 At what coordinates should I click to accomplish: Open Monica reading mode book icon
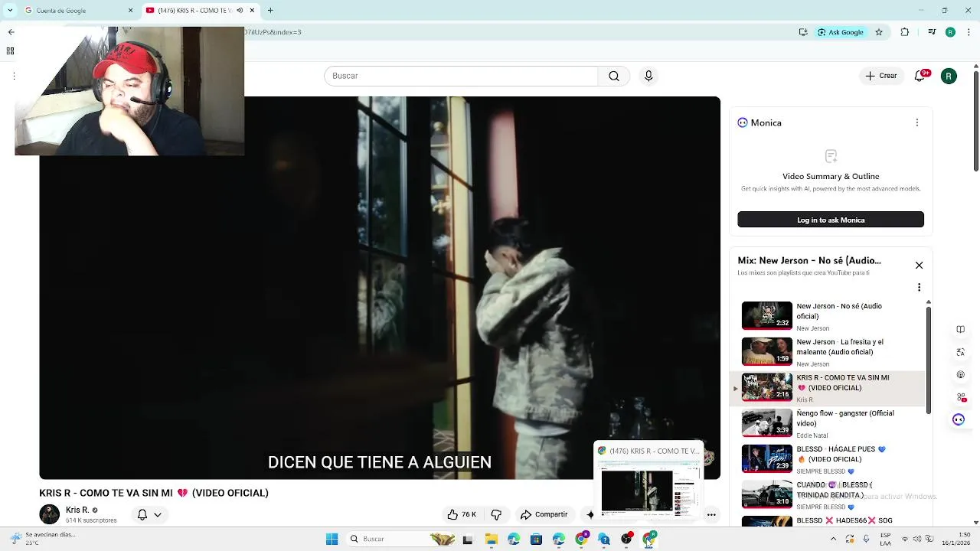960,330
